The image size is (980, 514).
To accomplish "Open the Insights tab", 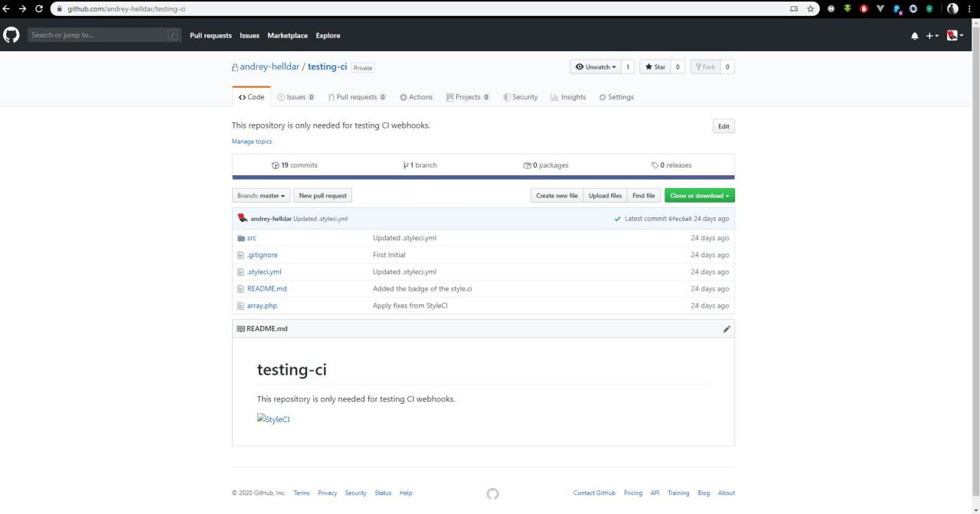I will pyautogui.click(x=568, y=97).
